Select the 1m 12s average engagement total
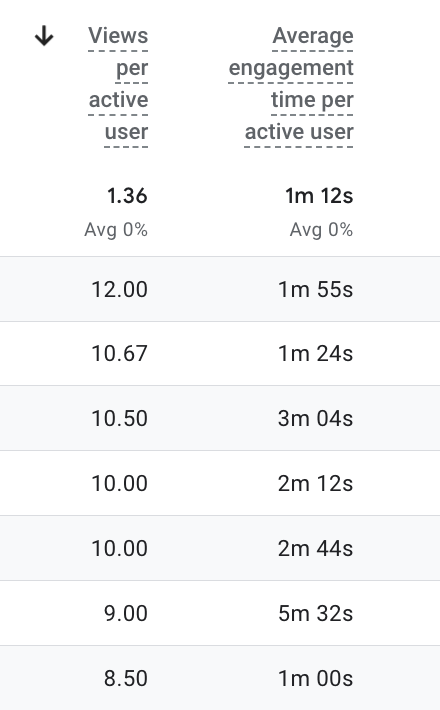 319,196
